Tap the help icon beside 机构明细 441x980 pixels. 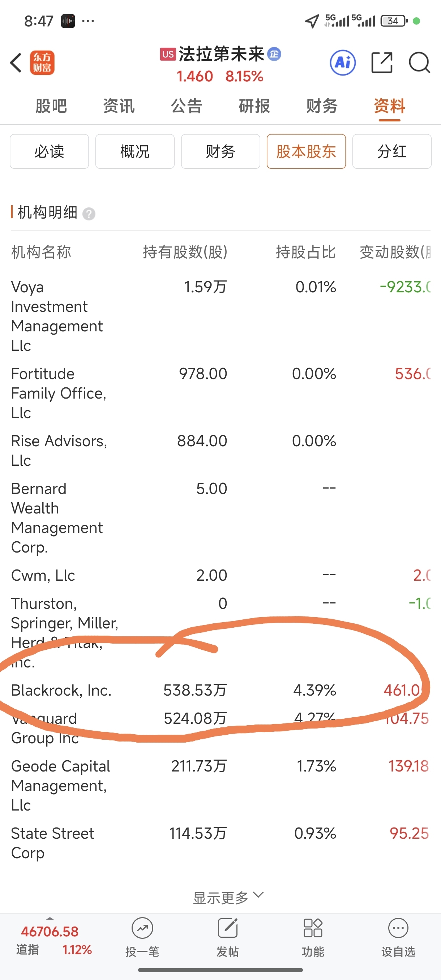tap(89, 214)
